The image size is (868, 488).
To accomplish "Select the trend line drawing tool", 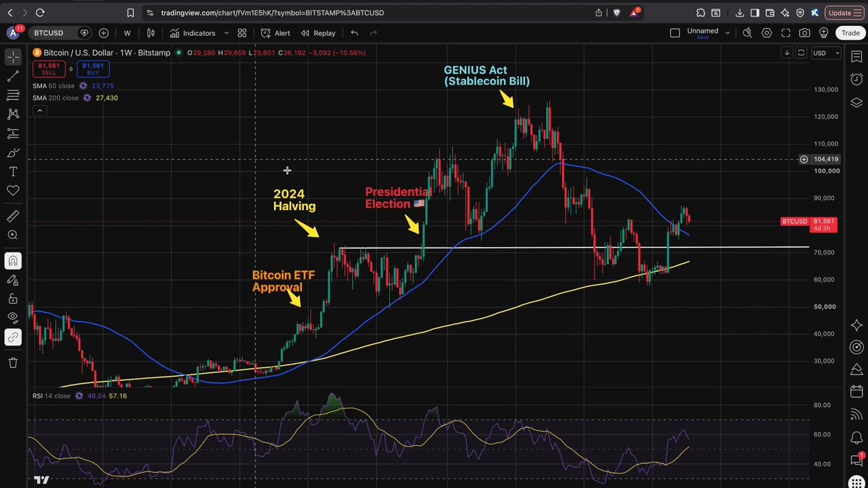I will click(13, 76).
